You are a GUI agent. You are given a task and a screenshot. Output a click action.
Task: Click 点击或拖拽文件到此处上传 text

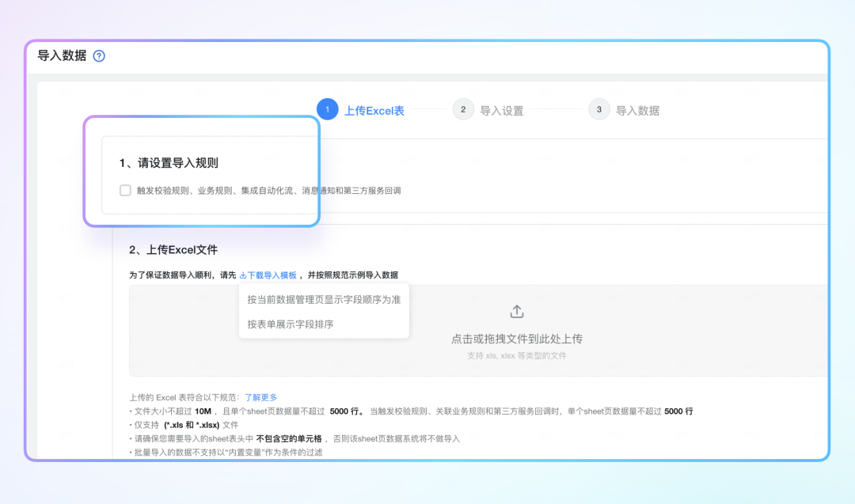[516, 339]
